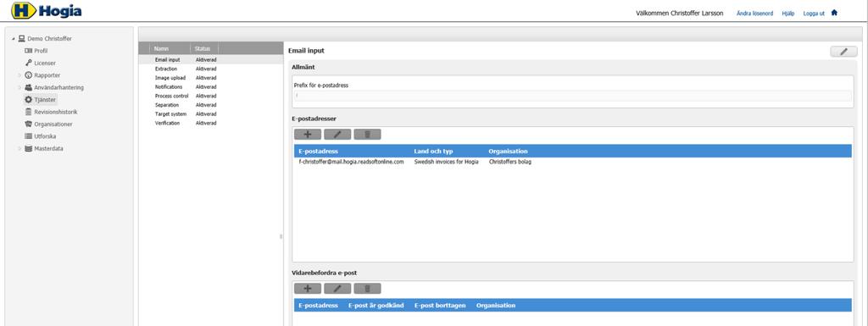Click into Prefix för e-postadress field

(x=572, y=96)
